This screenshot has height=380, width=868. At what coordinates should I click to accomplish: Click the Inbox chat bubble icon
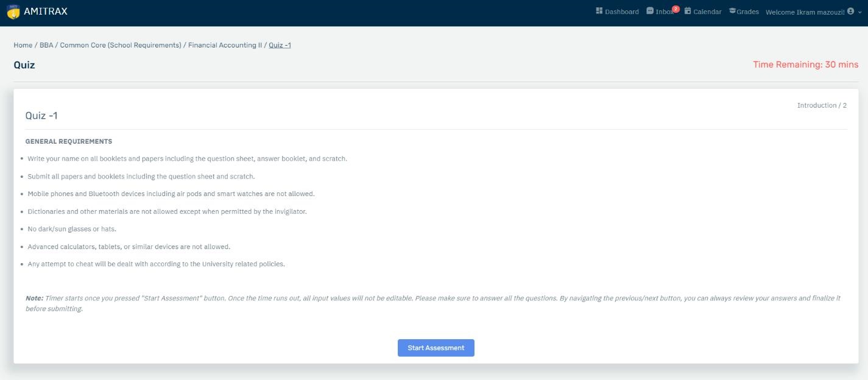(650, 11)
